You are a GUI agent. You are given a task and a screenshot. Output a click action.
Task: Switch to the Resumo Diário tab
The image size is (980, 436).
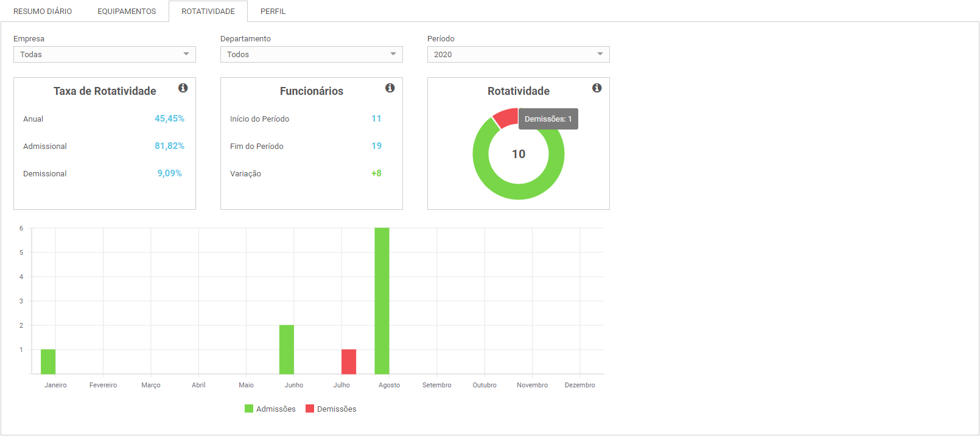pyautogui.click(x=43, y=12)
